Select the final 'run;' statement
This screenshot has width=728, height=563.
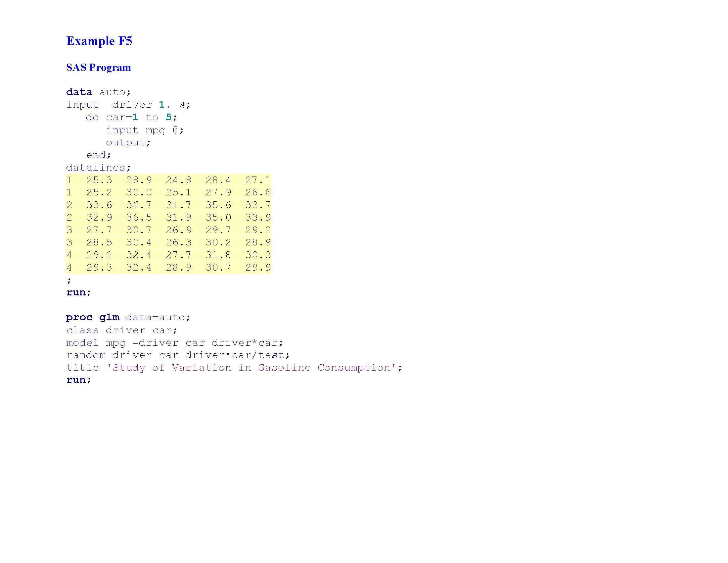(x=78, y=380)
